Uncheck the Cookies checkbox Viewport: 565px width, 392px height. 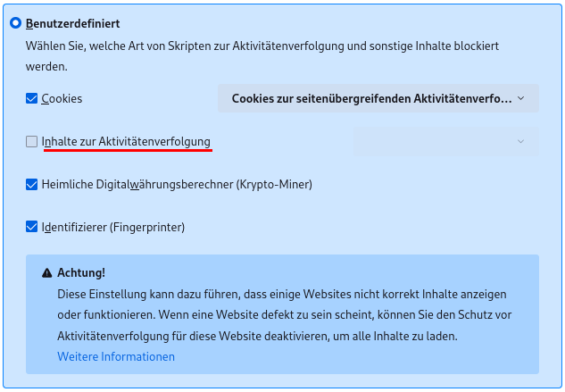click(32, 98)
